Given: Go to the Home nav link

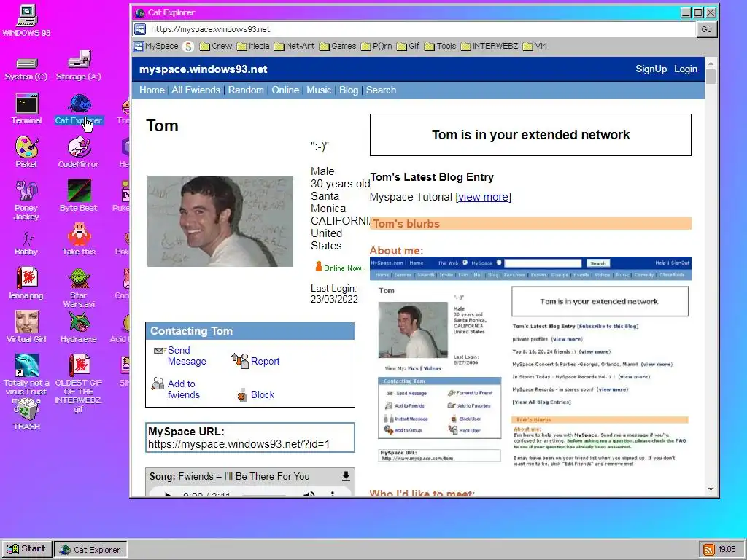Looking at the screenshot, I should click(x=152, y=90).
